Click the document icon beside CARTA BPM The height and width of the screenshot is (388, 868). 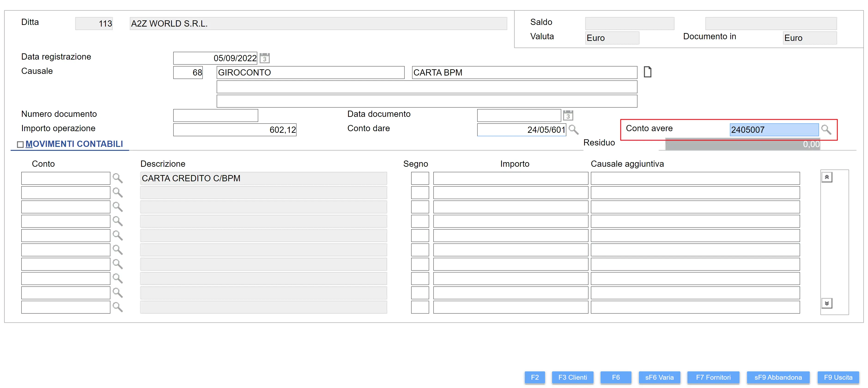647,72
